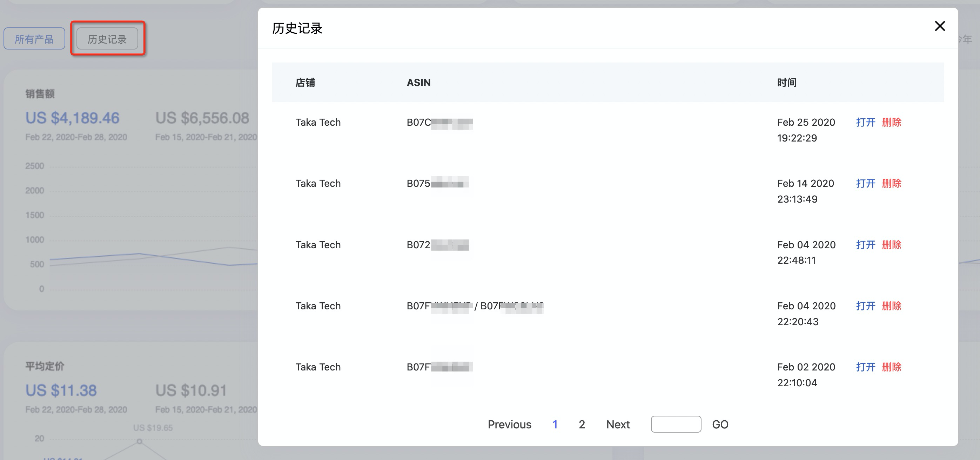Focus the page number input field
The height and width of the screenshot is (460, 980).
click(x=676, y=424)
